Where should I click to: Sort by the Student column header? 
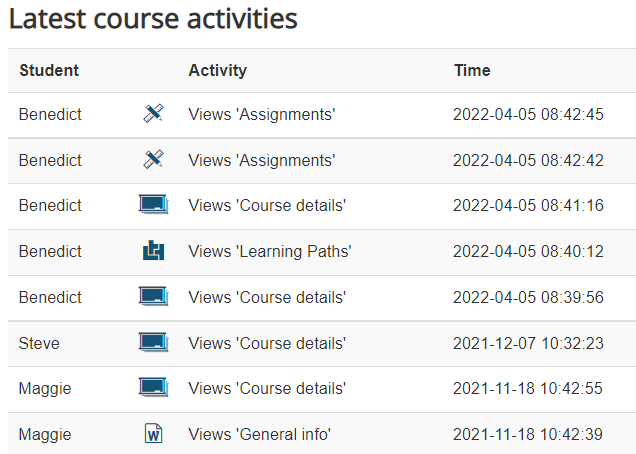[49, 71]
